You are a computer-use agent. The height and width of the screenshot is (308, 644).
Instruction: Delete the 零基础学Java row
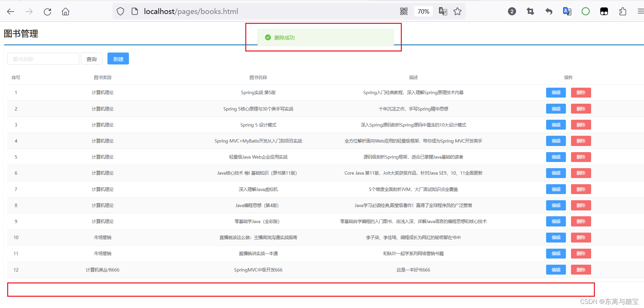(581, 221)
